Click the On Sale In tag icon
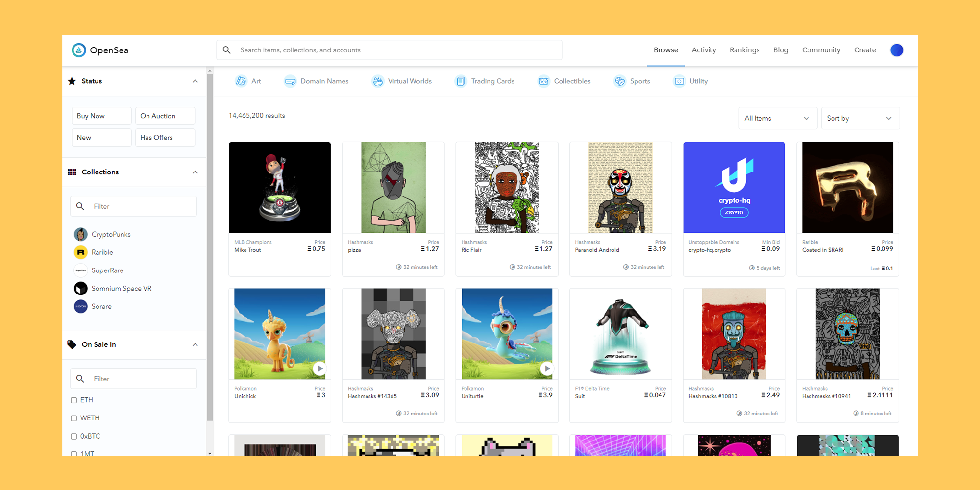 [x=72, y=344]
